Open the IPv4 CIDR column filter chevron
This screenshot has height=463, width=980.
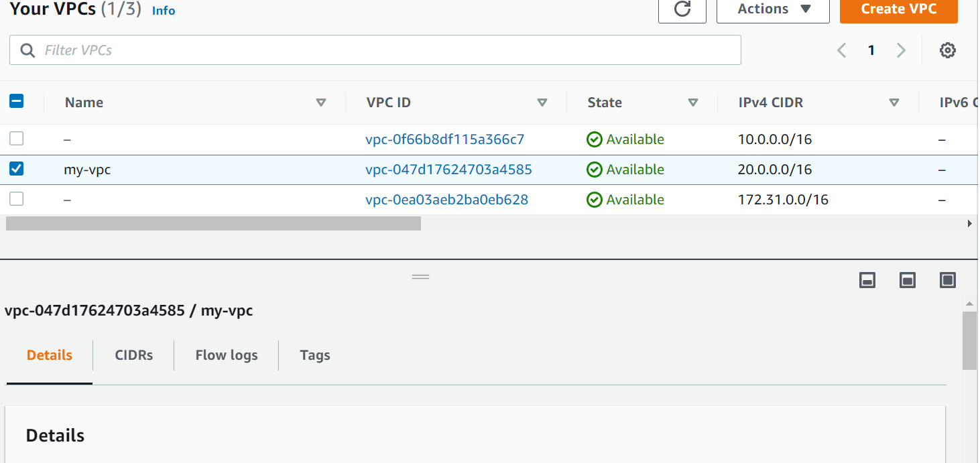(894, 102)
